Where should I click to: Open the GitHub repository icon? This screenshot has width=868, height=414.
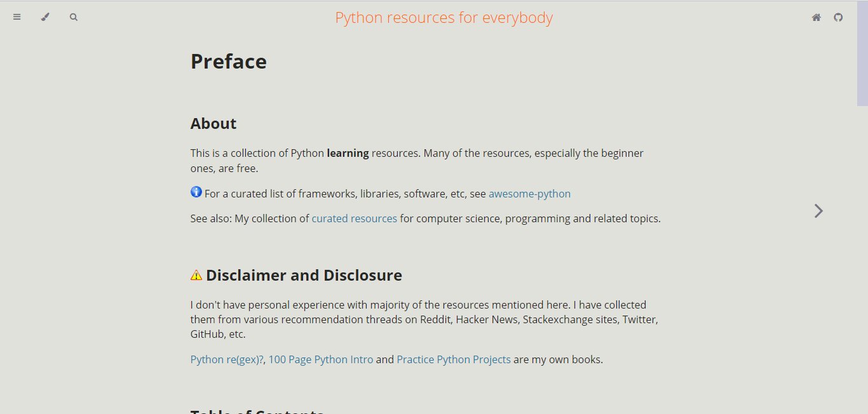click(839, 17)
